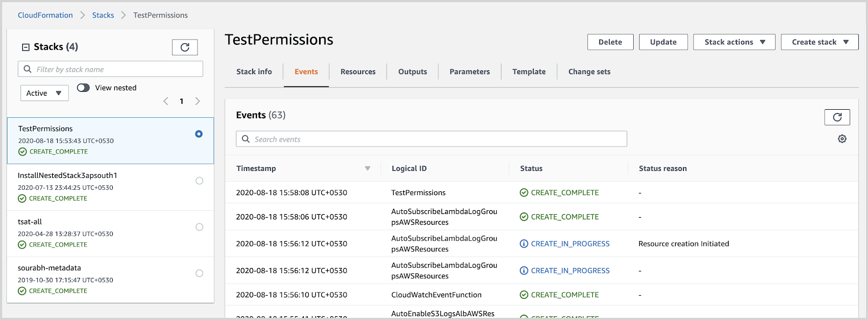
Task: Refresh the stacks list
Action: point(185,48)
